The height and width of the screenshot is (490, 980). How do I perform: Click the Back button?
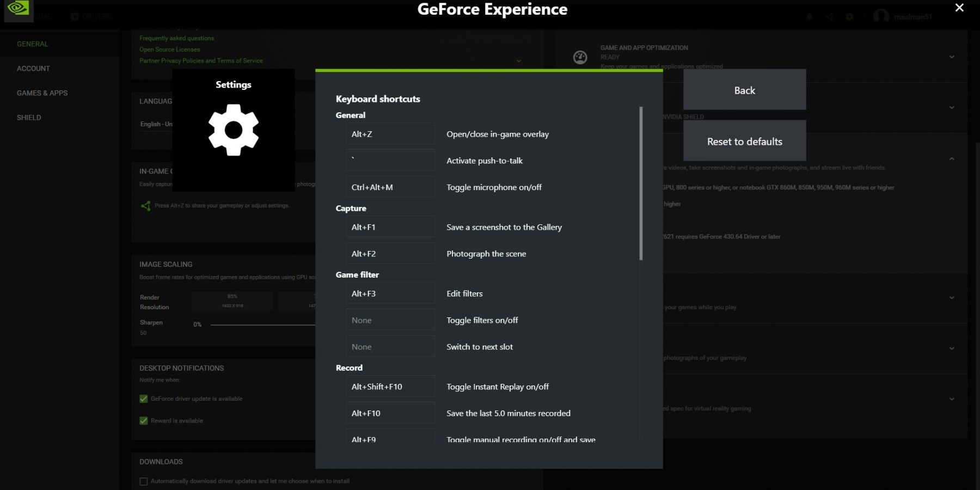point(744,90)
